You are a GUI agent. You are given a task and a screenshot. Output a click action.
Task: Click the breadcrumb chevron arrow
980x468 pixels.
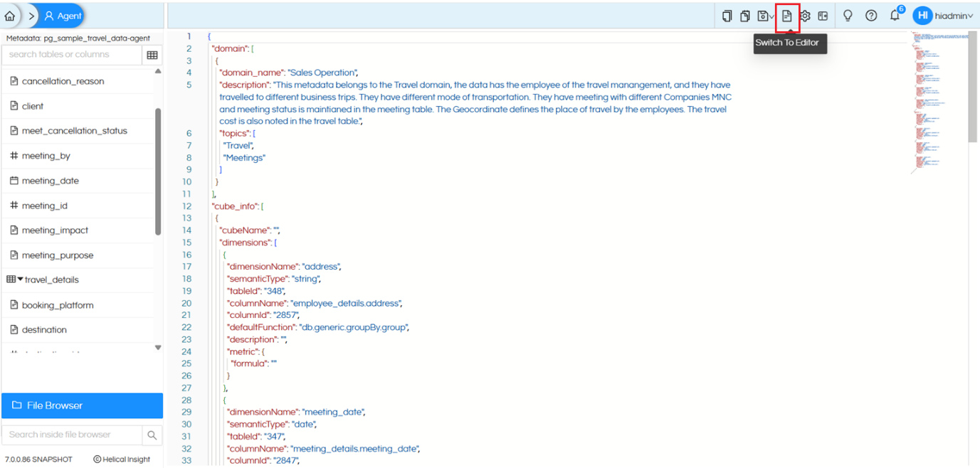(x=31, y=16)
